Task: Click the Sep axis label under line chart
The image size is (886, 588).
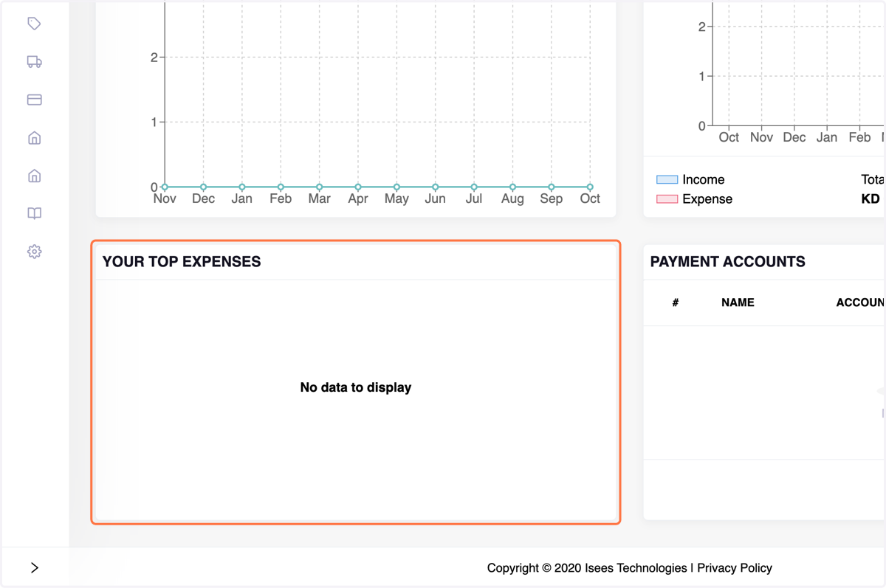Action: pyautogui.click(x=552, y=198)
